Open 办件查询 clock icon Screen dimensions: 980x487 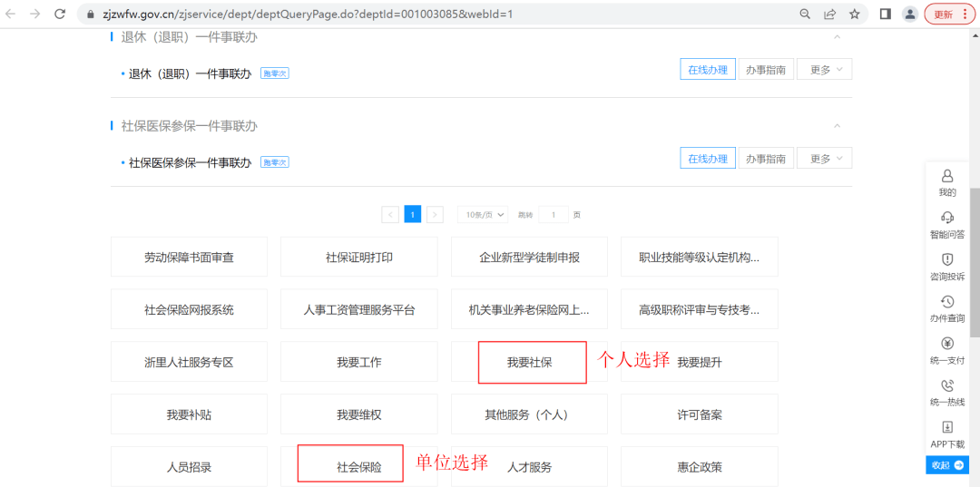tap(947, 302)
